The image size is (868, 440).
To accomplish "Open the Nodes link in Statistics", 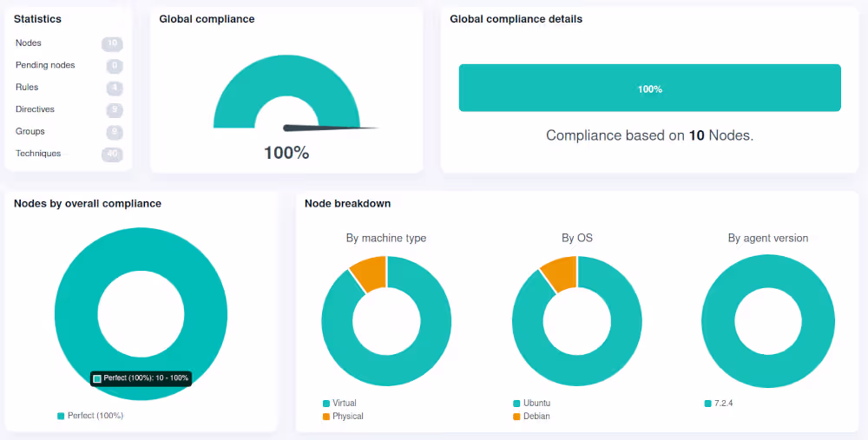I will pyautogui.click(x=29, y=43).
